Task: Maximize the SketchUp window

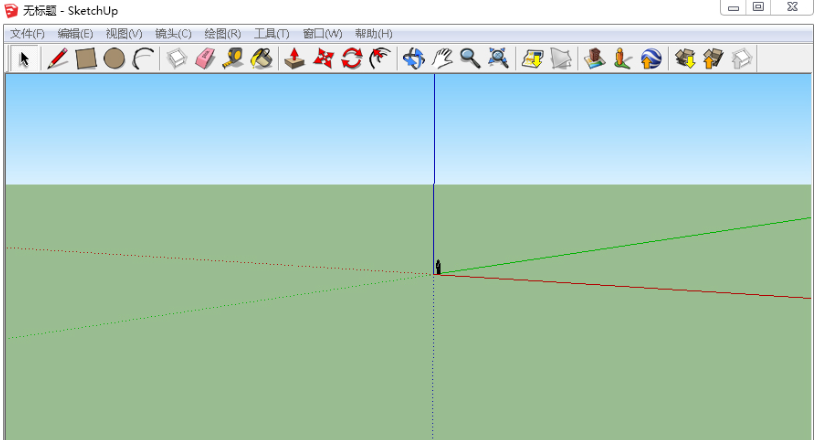Action: [x=758, y=7]
